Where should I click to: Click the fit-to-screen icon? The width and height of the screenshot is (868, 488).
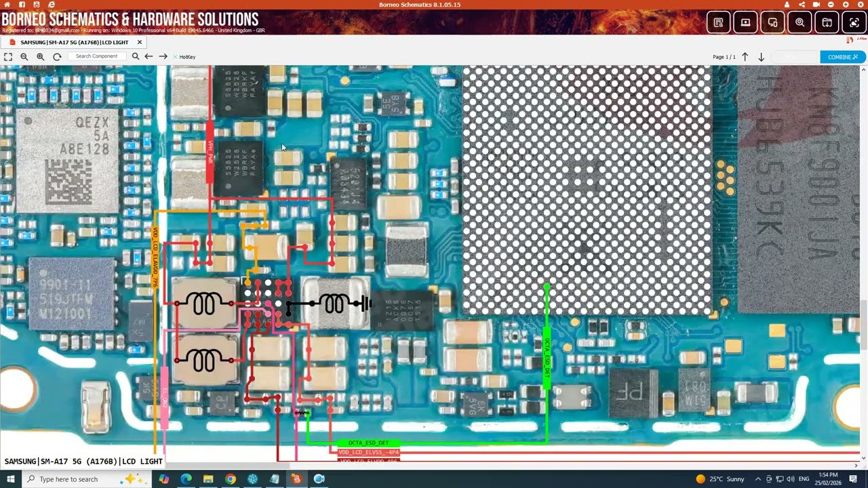tap(8, 56)
